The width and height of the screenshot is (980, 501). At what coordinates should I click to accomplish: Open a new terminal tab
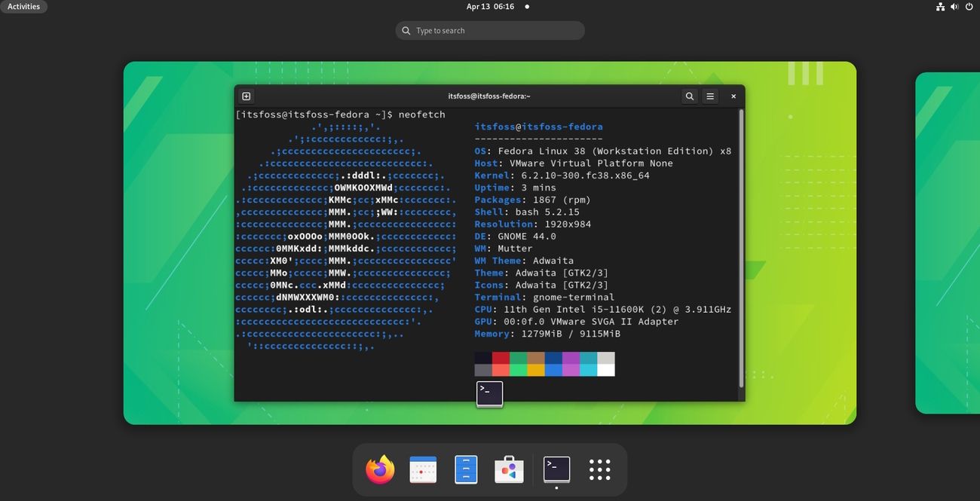[246, 96]
